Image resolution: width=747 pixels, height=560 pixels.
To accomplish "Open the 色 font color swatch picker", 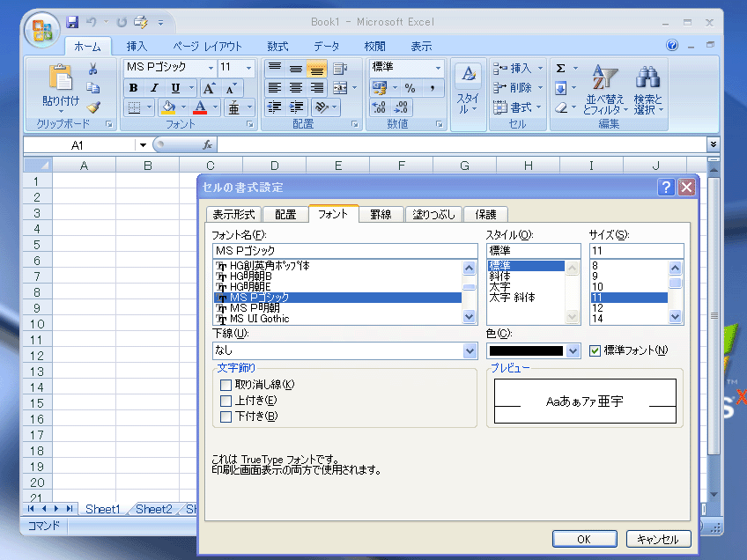I will coord(573,350).
